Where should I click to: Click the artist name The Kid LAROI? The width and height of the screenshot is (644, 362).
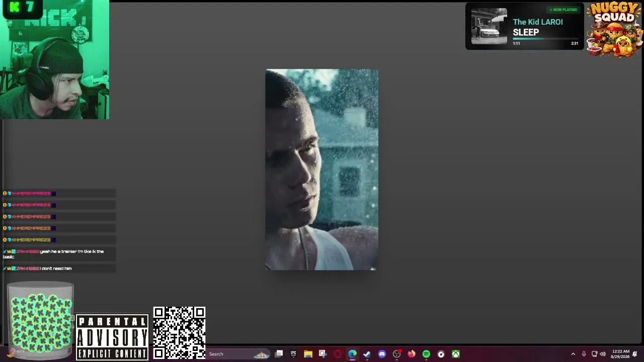pyautogui.click(x=538, y=22)
